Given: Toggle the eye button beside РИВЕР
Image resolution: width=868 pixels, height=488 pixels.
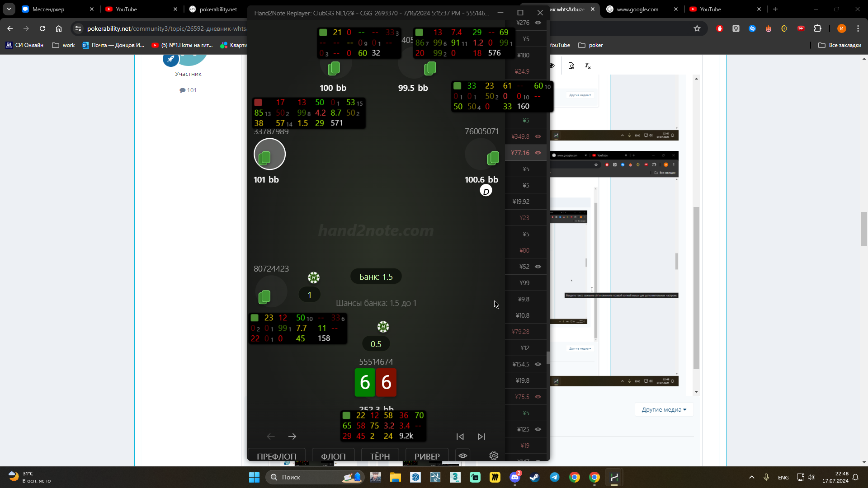Looking at the screenshot, I should click(x=463, y=455).
